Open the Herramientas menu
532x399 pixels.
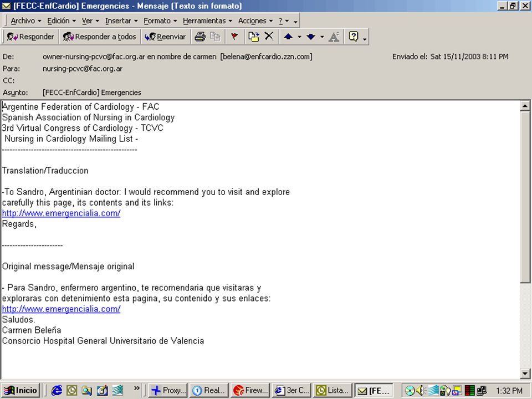207,21
